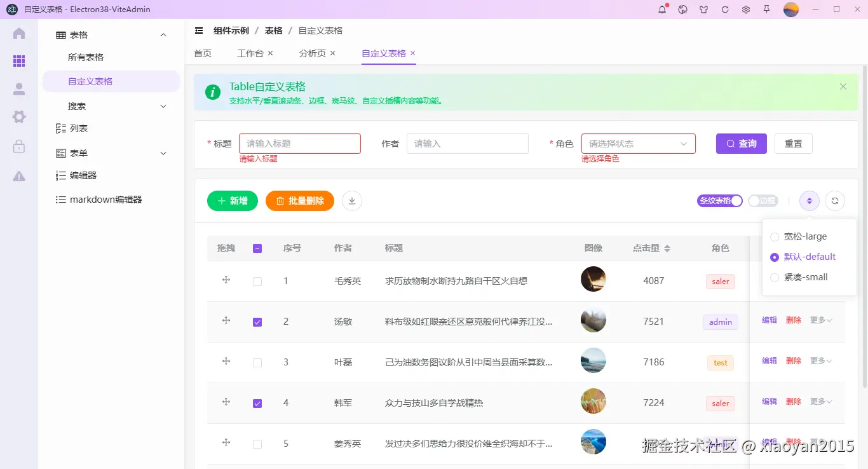This screenshot has height=469, width=868.
Task: Click 编辑 link on the 汤敏 row
Action: coord(769,320)
